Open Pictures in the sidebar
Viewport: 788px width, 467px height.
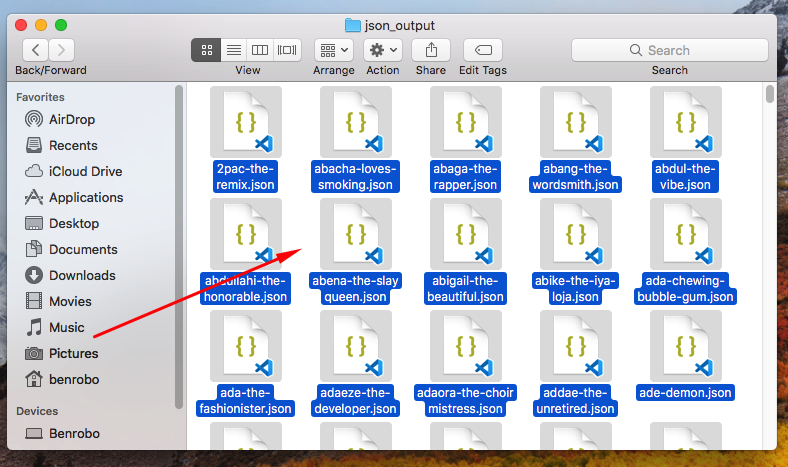point(61,354)
